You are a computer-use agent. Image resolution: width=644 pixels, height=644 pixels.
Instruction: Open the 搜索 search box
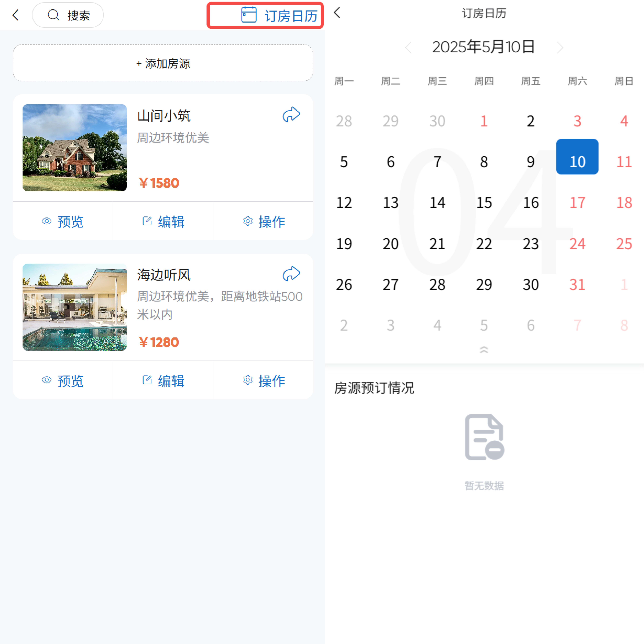tap(68, 15)
